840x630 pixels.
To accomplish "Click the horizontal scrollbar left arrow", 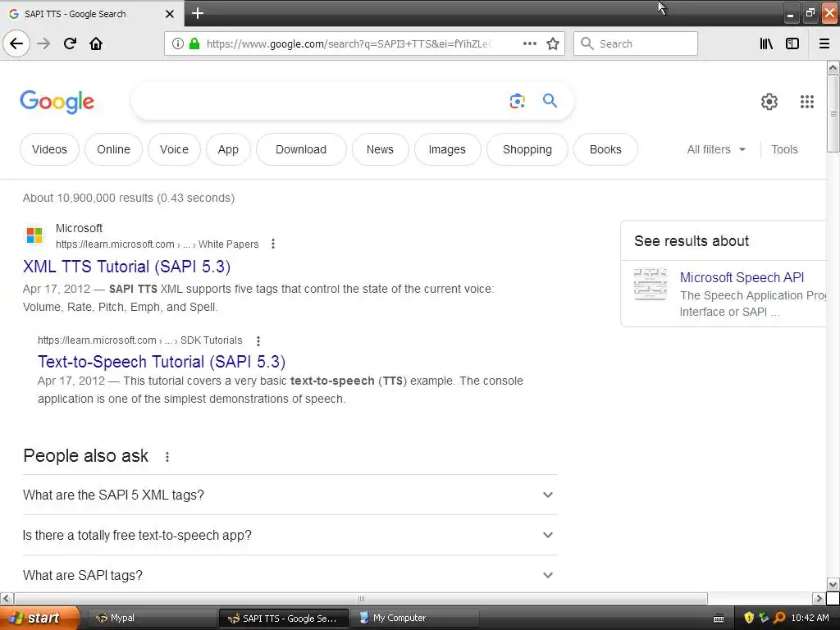I will tap(7, 598).
